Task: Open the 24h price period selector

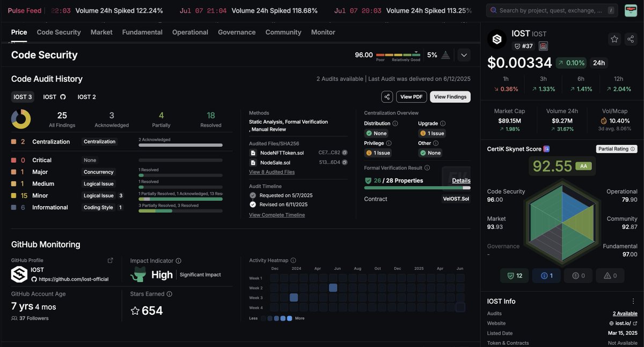Action: [598, 63]
